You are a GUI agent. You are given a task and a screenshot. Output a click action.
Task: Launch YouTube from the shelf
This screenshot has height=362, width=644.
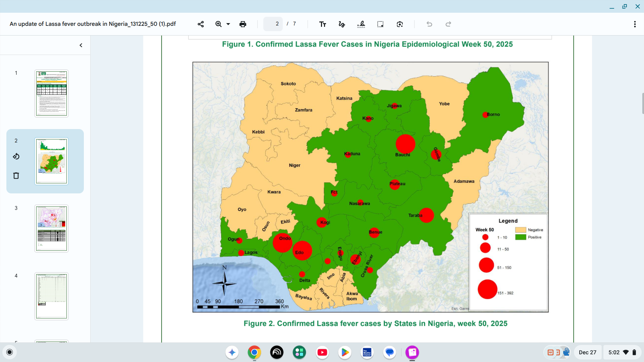click(322, 352)
